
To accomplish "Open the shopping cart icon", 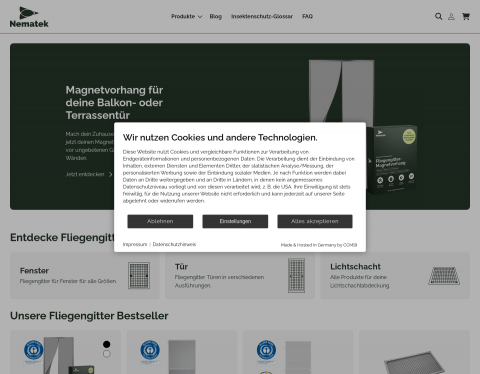I will pos(466,16).
